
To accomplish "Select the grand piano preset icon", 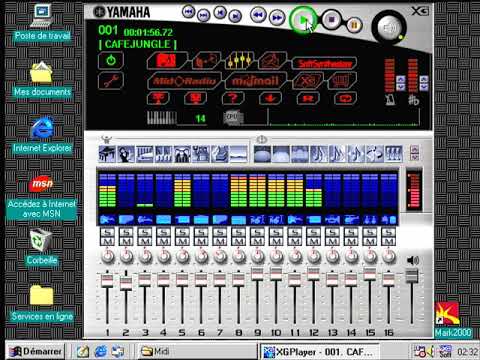I will tap(107, 154).
